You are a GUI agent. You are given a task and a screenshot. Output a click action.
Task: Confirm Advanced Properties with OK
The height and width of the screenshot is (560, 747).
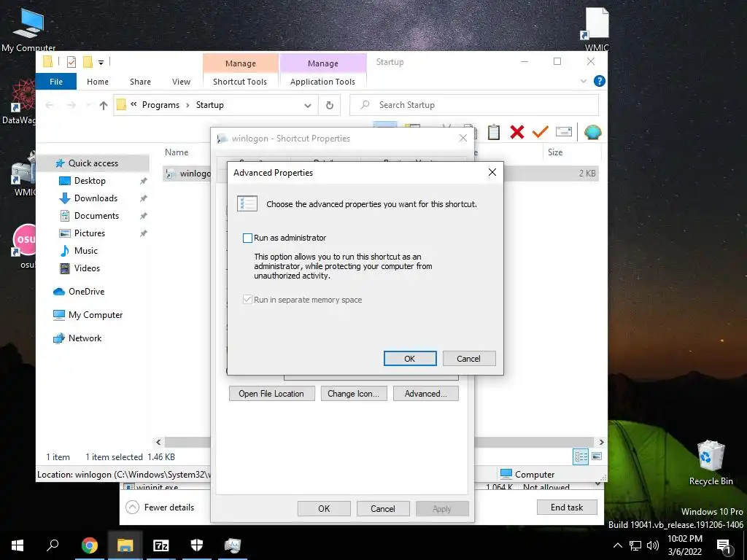[x=410, y=359]
